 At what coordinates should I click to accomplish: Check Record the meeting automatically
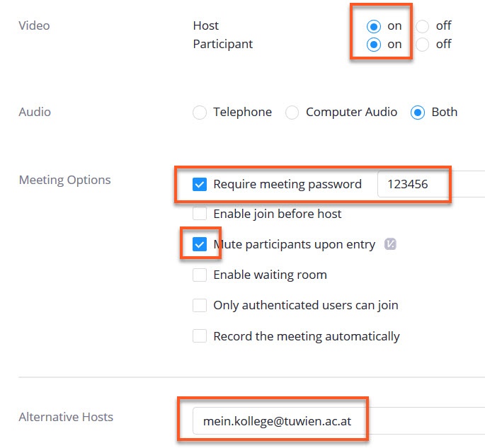click(200, 336)
